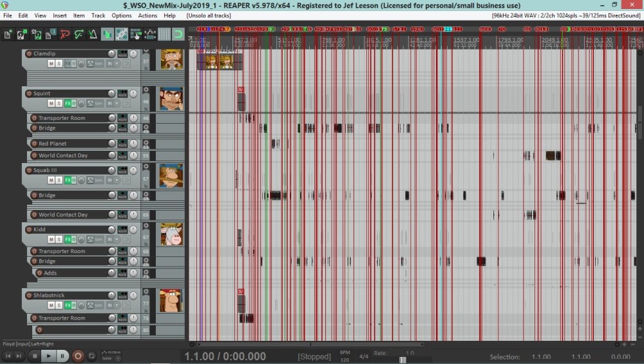Viewport: 644px width, 364px height.
Task: Open the Insert menu
Action: [59, 15]
